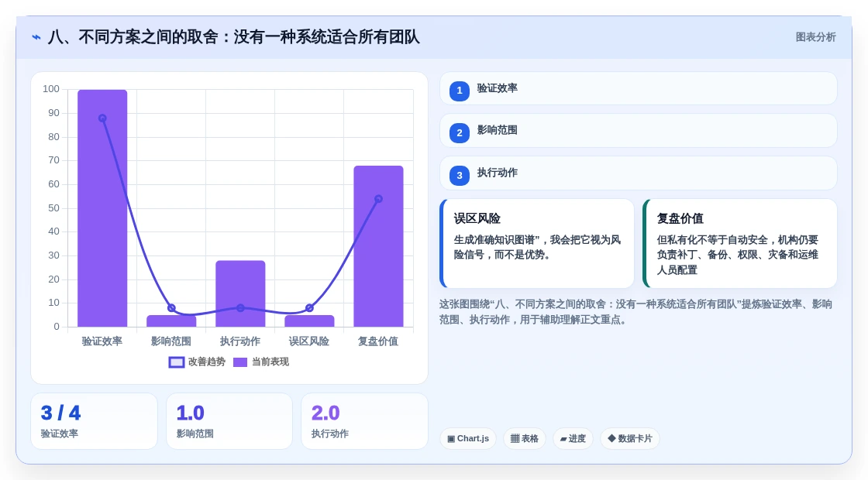
Task: Click the y-axis value 100
Action: 51,89
